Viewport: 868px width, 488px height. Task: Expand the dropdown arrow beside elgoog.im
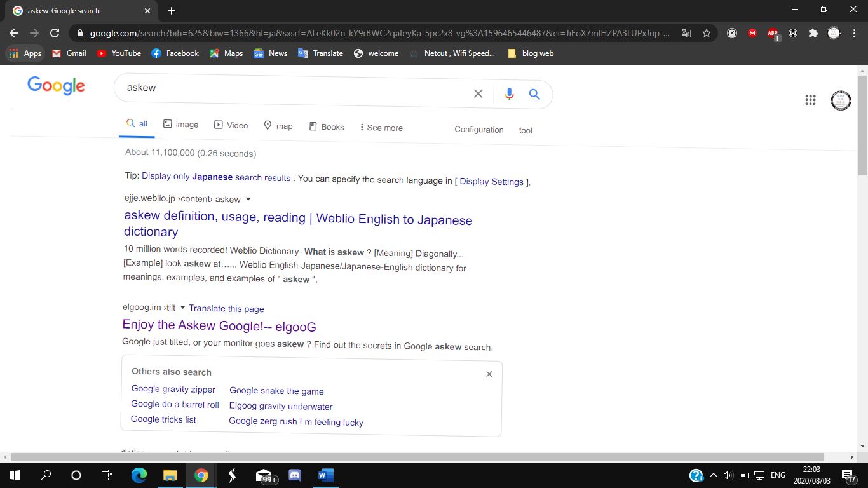(x=183, y=308)
